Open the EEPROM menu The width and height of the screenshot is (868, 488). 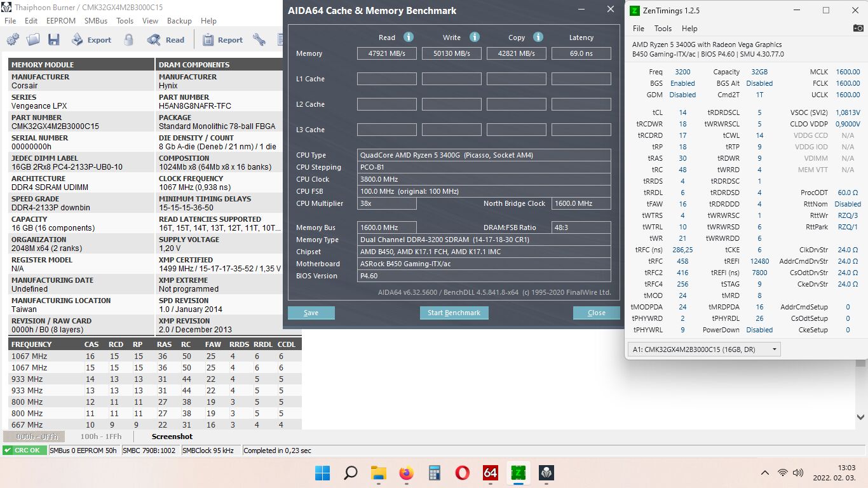click(61, 20)
